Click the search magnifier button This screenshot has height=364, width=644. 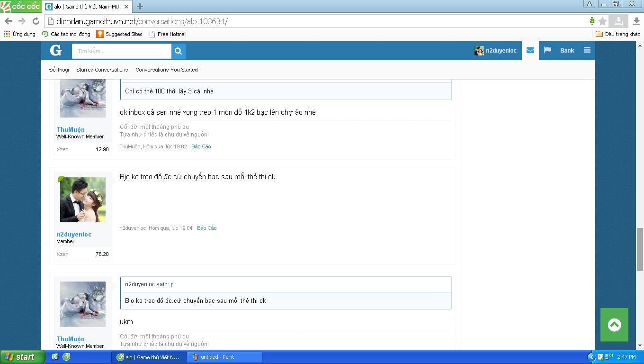coord(179,51)
